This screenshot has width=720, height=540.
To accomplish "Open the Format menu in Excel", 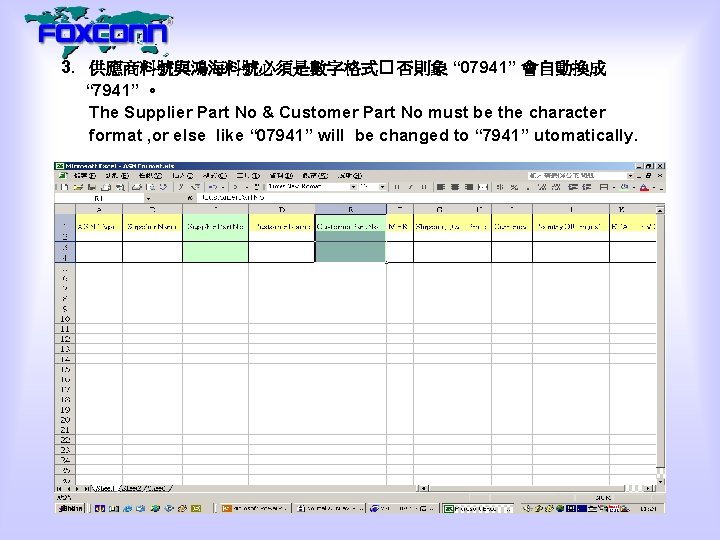I will point(215,175).
